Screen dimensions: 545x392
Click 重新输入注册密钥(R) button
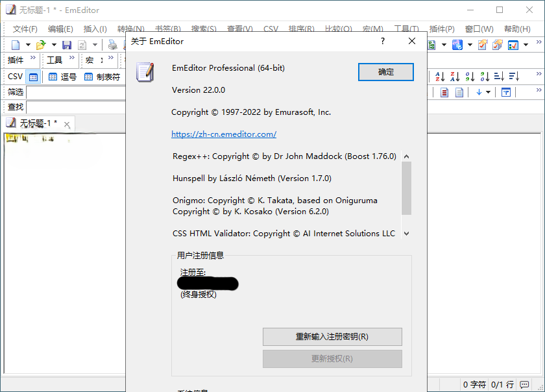(x=332, y=337)
